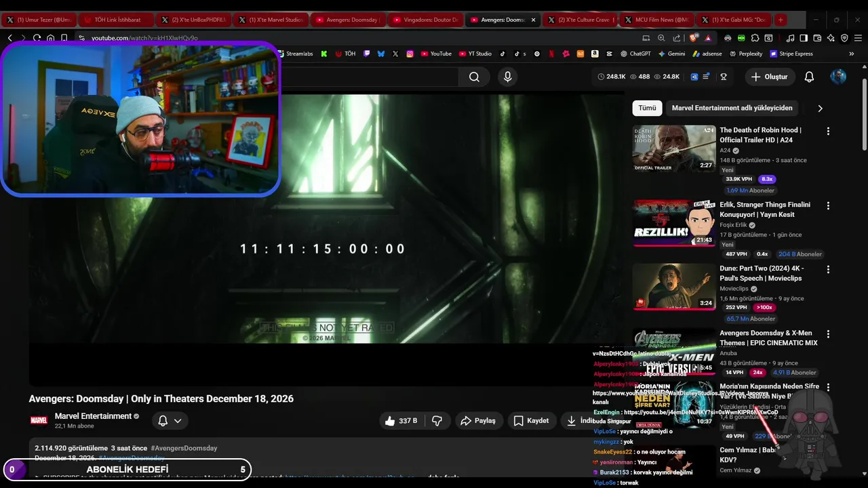Open the account avatar menu
Image resolution: width=868 pixels, height=488 pixels.
pyautogui.click(x=838, y=77)
